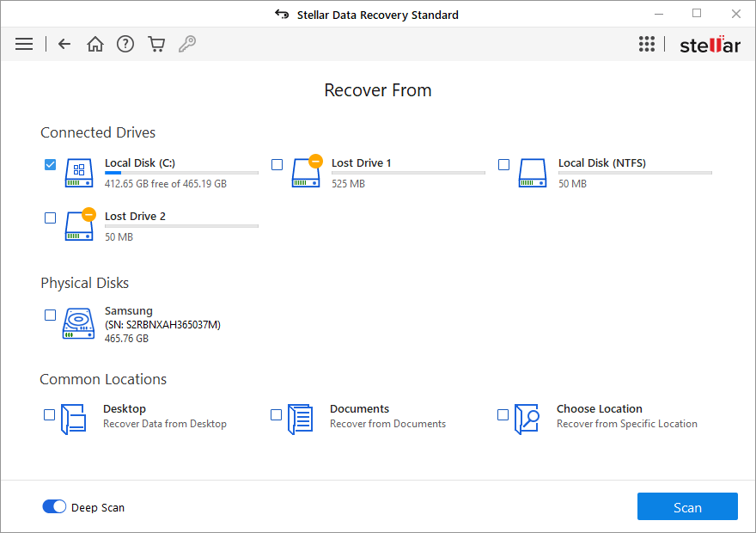Go to the Home screen icon
Screen dimensions: 756x533
[x=95, y=43]
